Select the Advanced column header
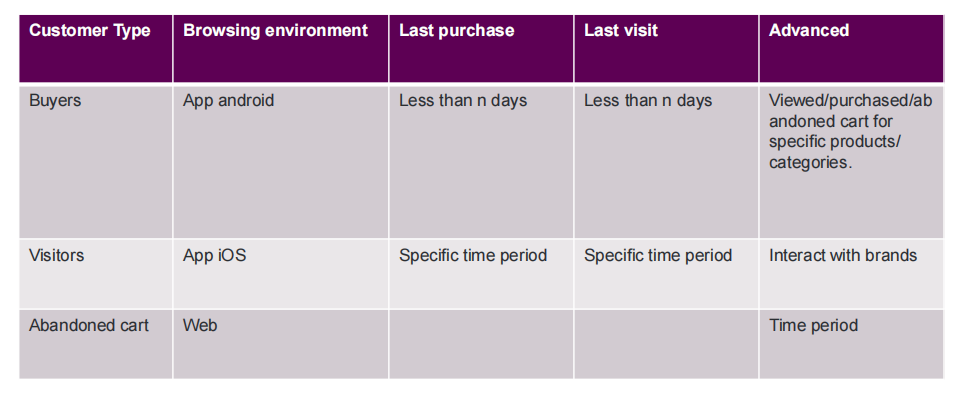This screenshot has height=396, width=962. click(852, 49)
